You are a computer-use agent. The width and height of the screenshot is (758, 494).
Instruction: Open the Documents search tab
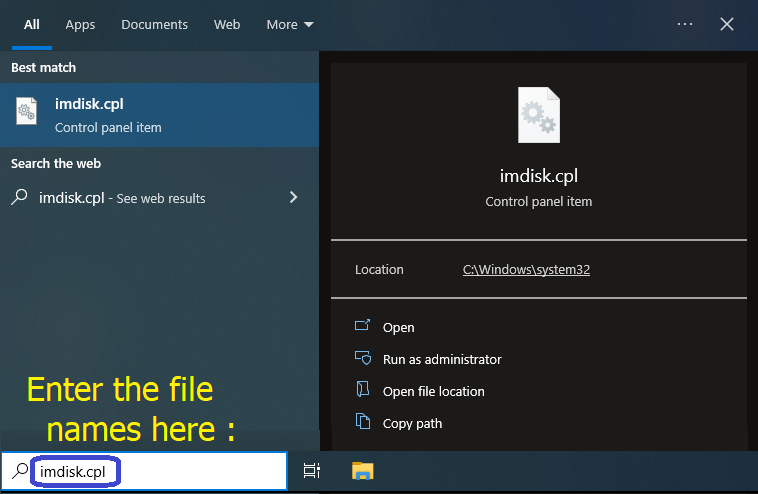(x=154, y=25)
